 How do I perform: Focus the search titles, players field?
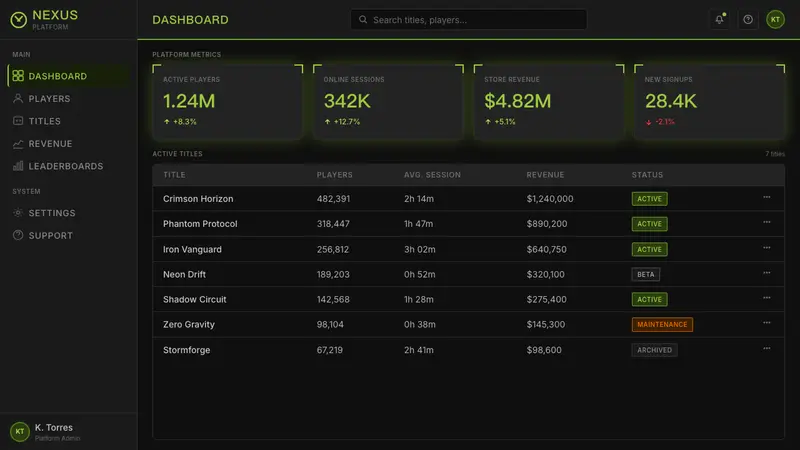coord(468,20)
